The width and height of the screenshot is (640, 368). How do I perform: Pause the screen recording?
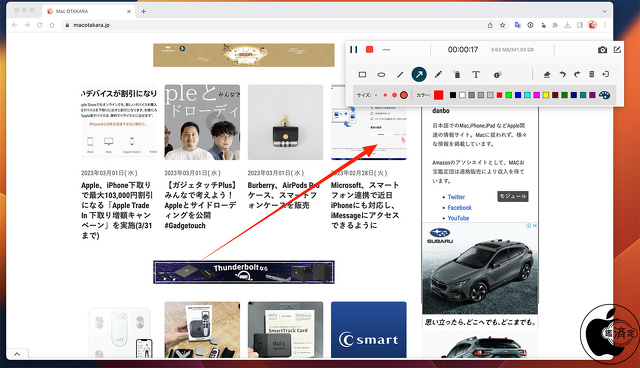353,50
